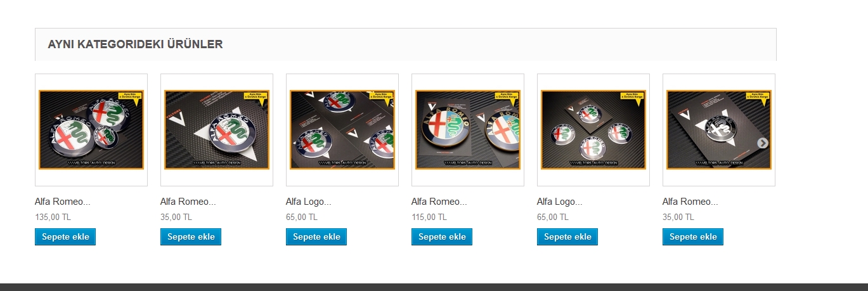Open the sixth product image with black emblem
This screenshot has width=868, height=291.
[719, 130]
